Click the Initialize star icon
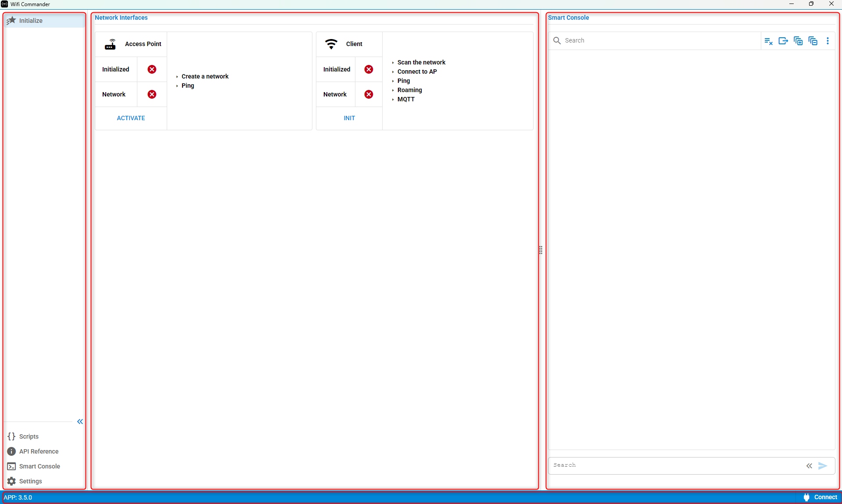Viewport: 842px width, 504px height. (11, 21)
